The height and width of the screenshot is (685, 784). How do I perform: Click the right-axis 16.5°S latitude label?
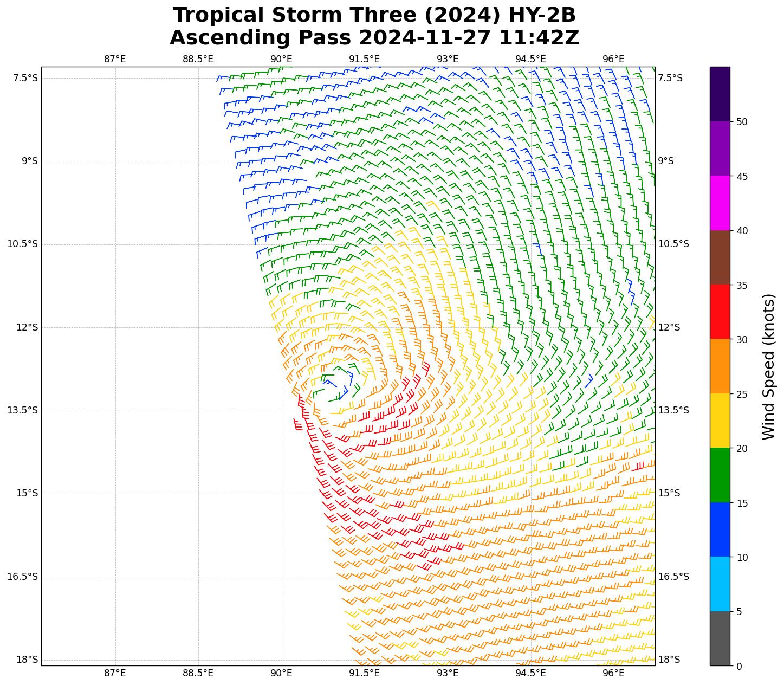coord(673,577)
